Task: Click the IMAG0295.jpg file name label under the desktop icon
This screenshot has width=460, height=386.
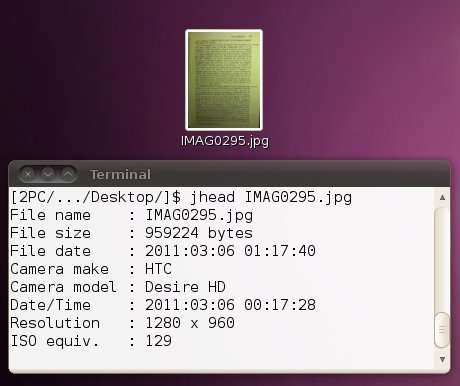Action: 225,141
